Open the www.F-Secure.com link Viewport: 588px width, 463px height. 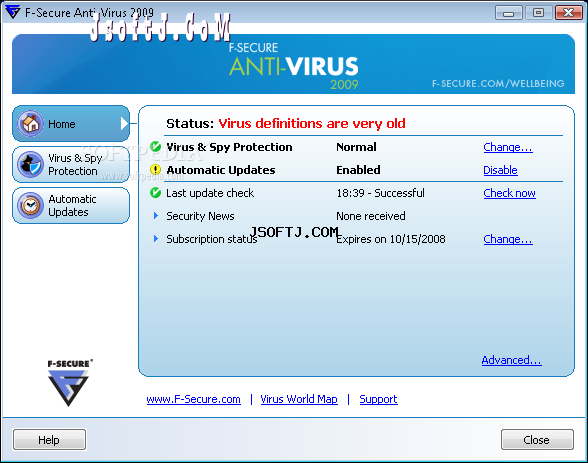[194, 399]
